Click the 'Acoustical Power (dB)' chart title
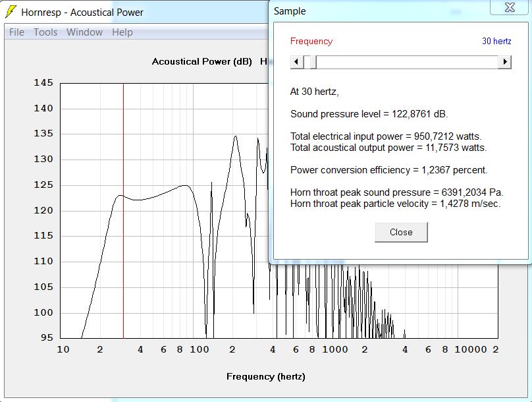The width and height of the screenshot is (532, 402). click(x=202, y=61)
